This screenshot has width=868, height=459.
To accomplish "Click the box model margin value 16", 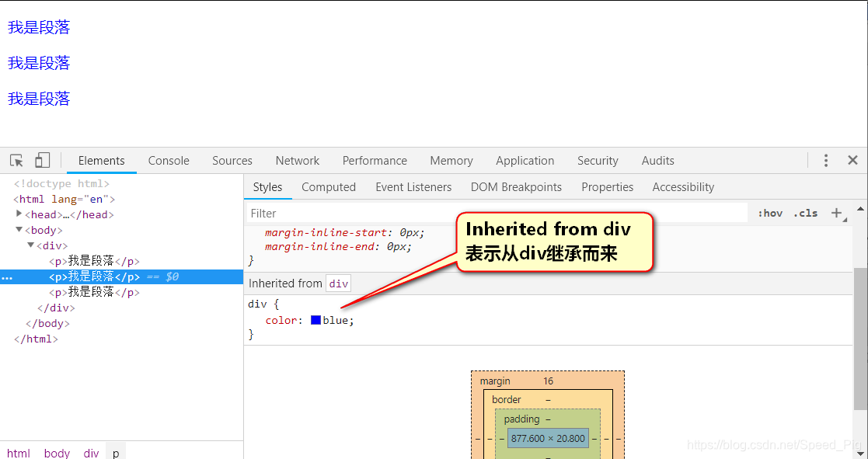I will coord(548,381).
